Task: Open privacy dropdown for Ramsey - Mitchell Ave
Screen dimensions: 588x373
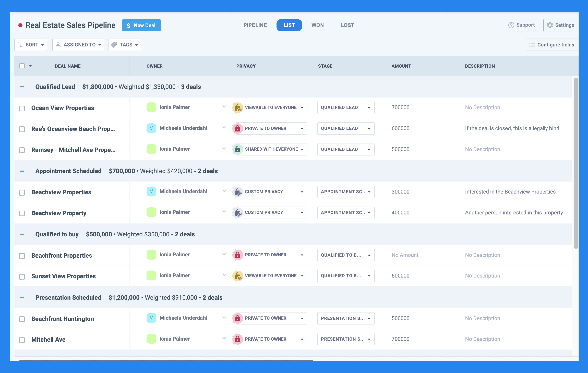Action: pyautogui.click(x=269, y=149)
